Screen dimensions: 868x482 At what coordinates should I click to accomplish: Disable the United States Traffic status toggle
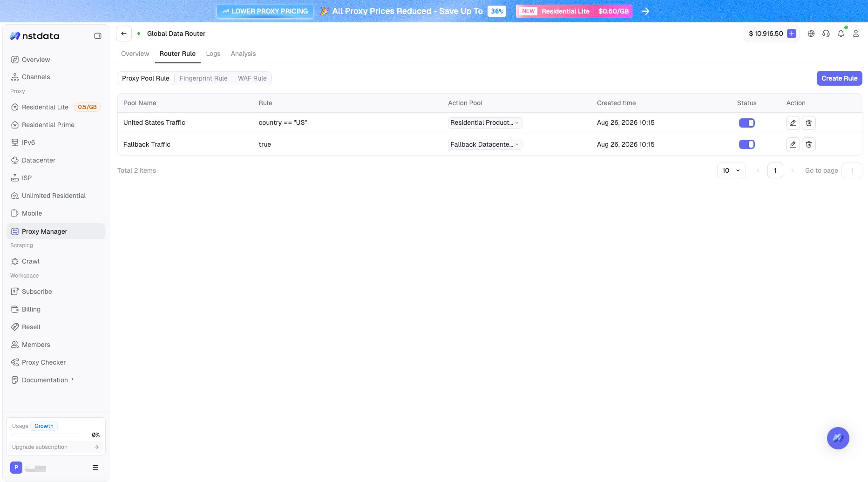click(x=747, y=123)
